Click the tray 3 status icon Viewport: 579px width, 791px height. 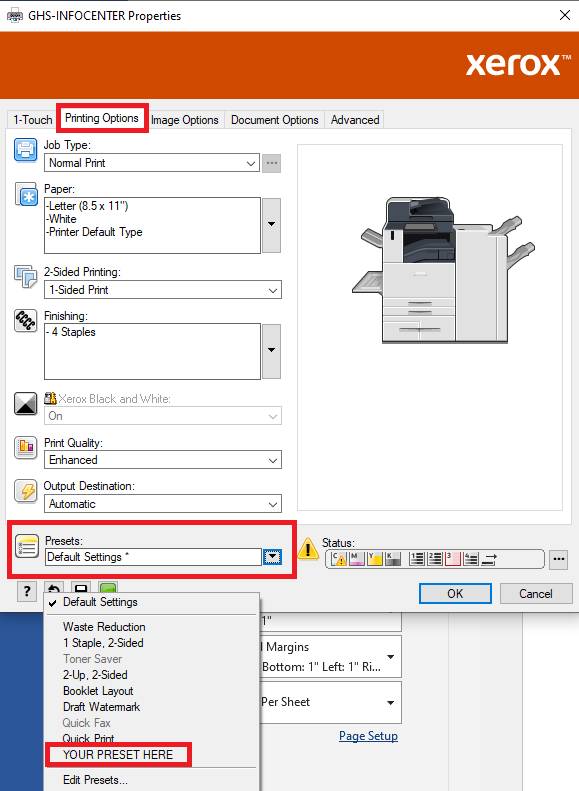tap(452, 558)
